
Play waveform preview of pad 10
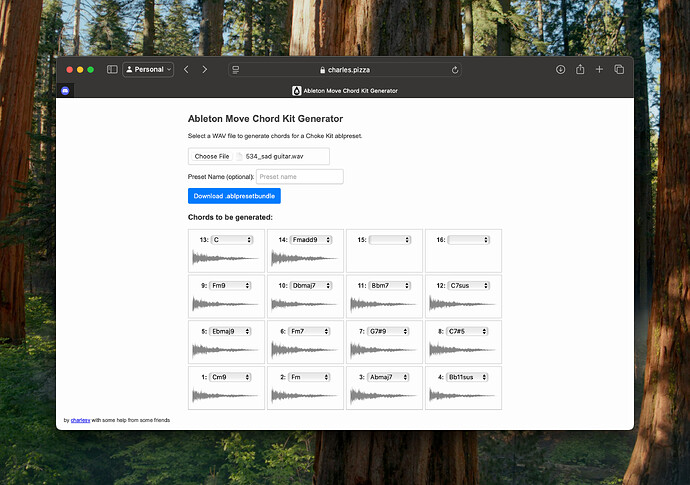(305, 304)
